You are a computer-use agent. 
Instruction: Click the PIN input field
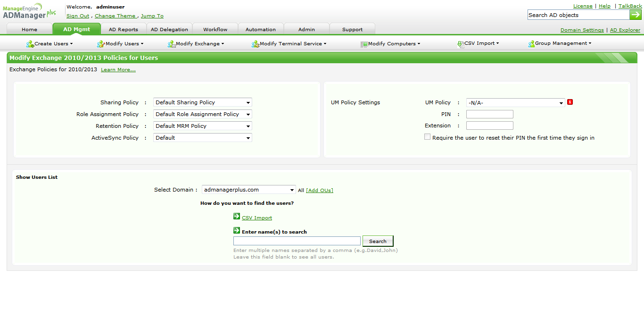[x=489, y=114]
